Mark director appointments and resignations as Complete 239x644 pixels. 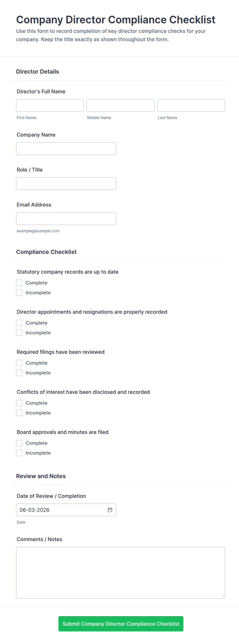[19, 323]
